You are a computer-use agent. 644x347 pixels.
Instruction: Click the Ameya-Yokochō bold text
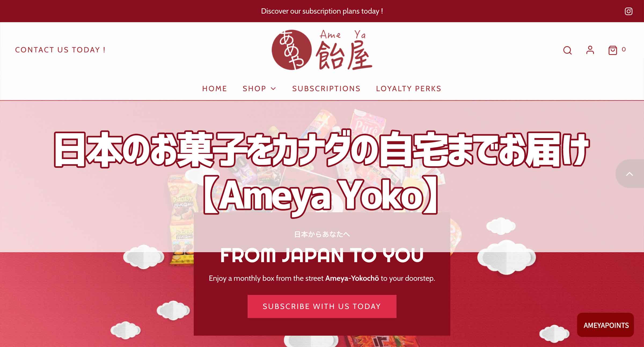click(x=352, y=278)
